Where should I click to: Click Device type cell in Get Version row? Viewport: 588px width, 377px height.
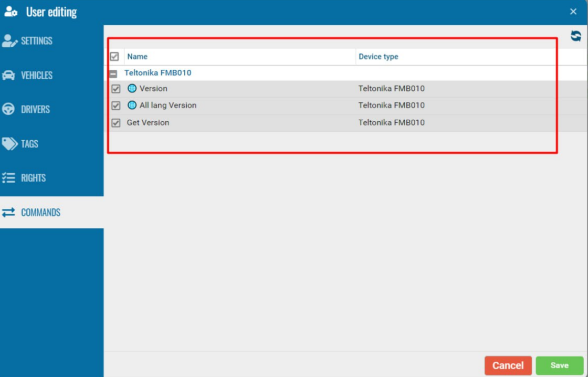pyautogui.click(x=392, y=123)
